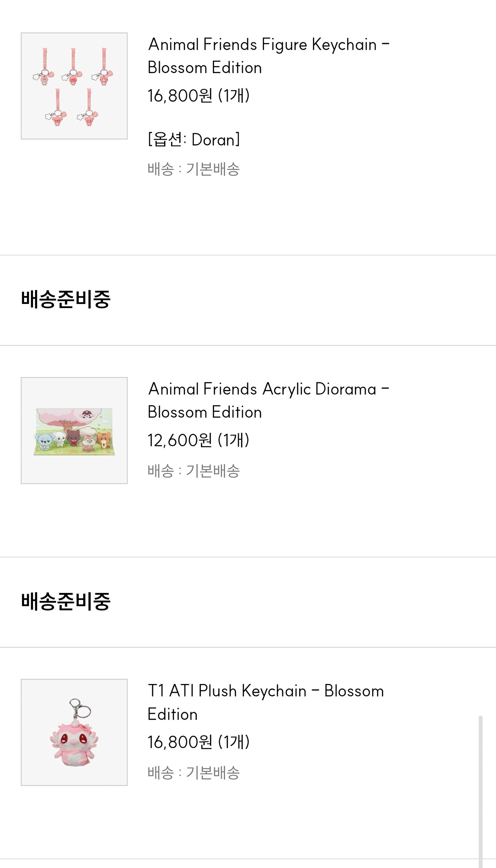The height and width of the screenshot is (868, 496).
Task: Tap 기본배송 shipping info under Acrylic Diorama
Action: (x=212, y=471)
